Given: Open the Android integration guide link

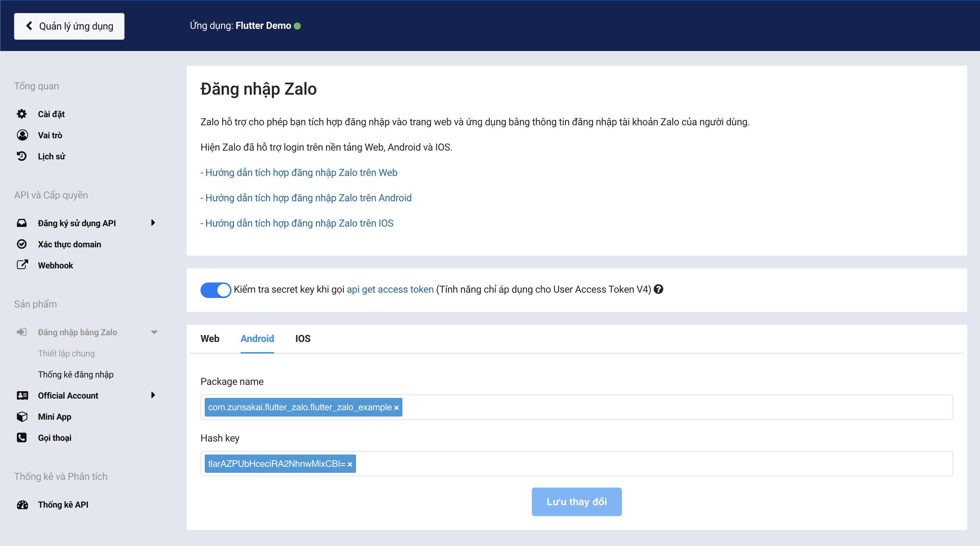Looking at the screenshot, I should click(308, 198).
